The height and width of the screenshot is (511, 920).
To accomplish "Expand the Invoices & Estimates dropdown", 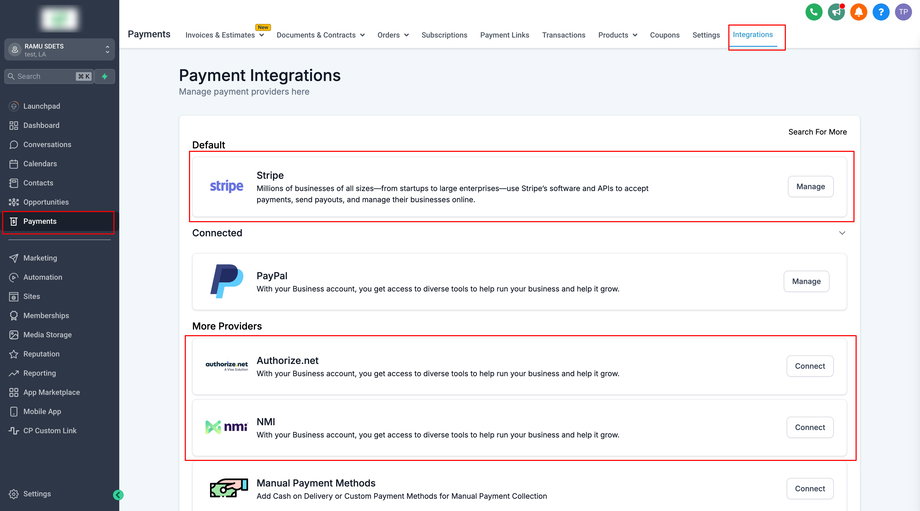I will pos(225,35).
